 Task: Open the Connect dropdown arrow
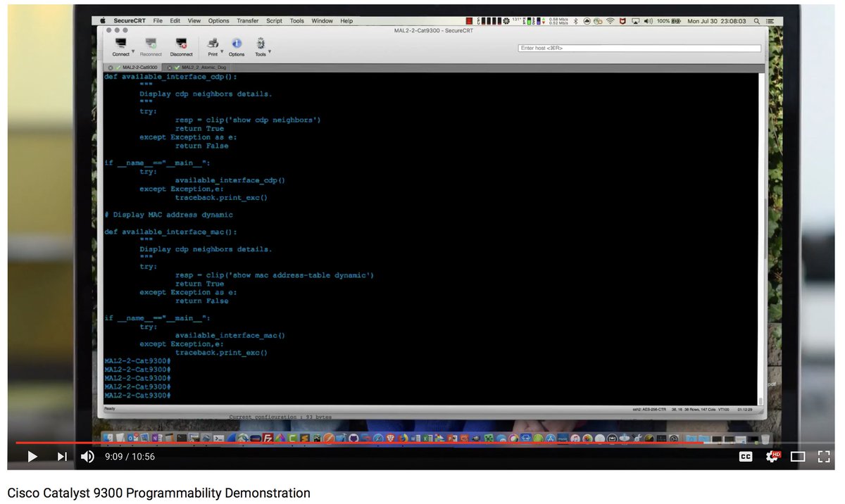(x=133, y=51)
